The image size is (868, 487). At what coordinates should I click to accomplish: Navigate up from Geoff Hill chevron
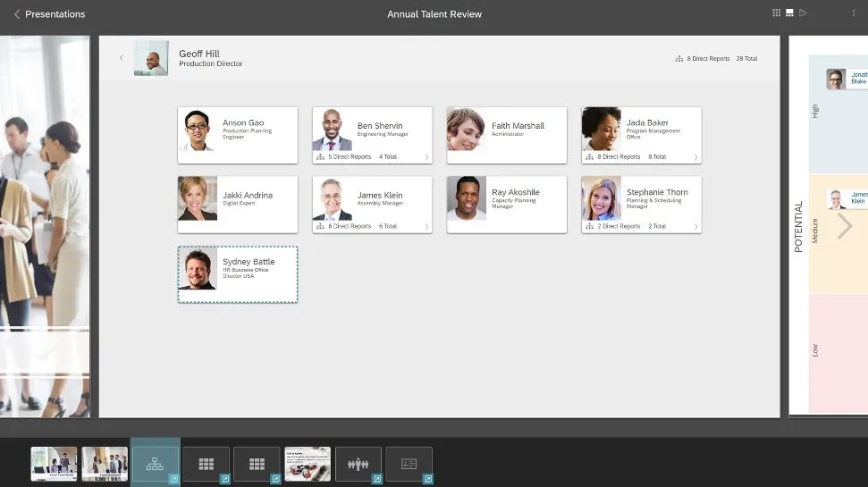click(x=122, y=57)
